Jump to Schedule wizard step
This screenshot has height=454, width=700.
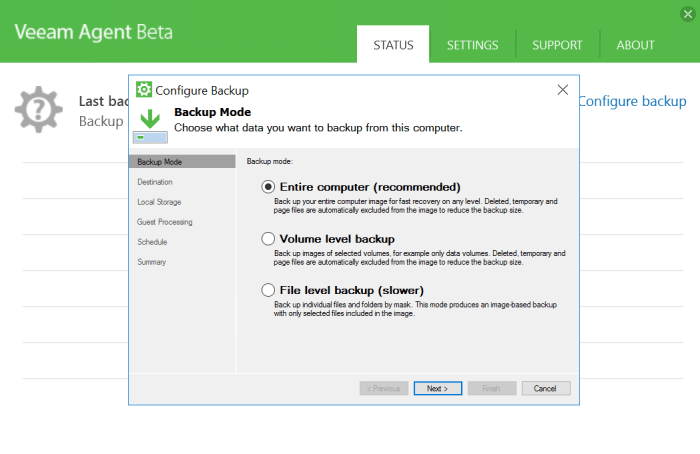152,242
